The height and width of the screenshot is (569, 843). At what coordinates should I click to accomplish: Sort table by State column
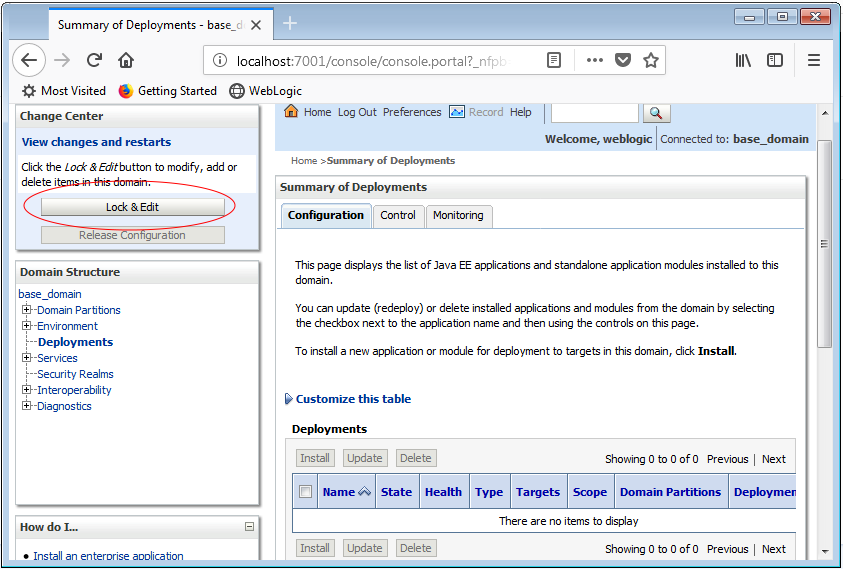[396, 492]
